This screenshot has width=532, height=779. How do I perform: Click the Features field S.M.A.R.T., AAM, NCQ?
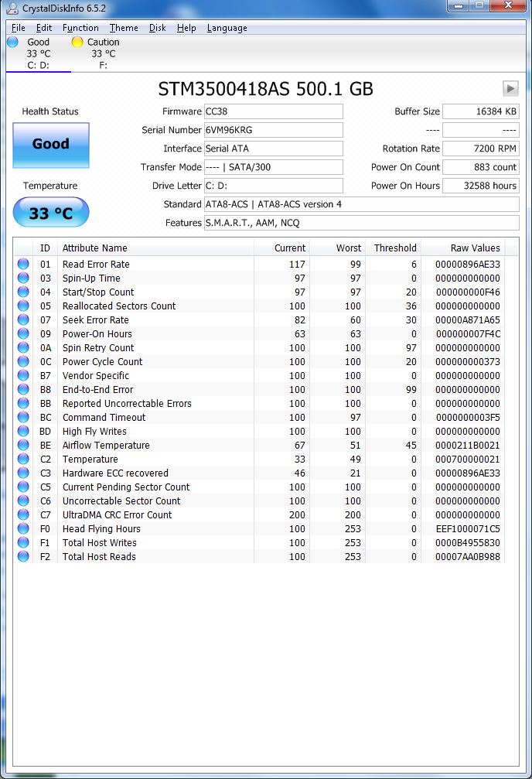click(362, 223)
